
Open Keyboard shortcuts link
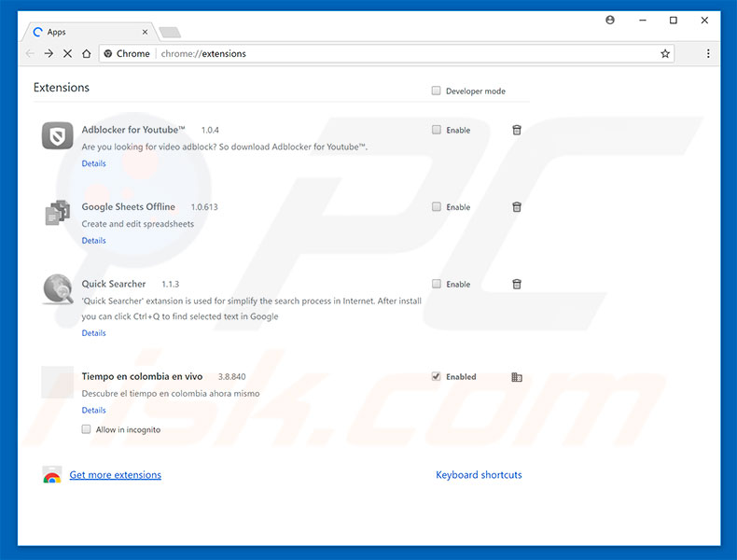[x=479, y=475]
